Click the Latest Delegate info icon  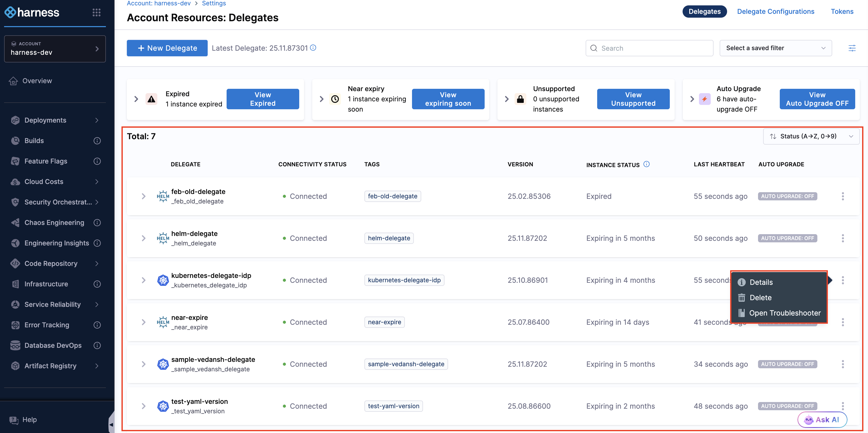[313, 48]
